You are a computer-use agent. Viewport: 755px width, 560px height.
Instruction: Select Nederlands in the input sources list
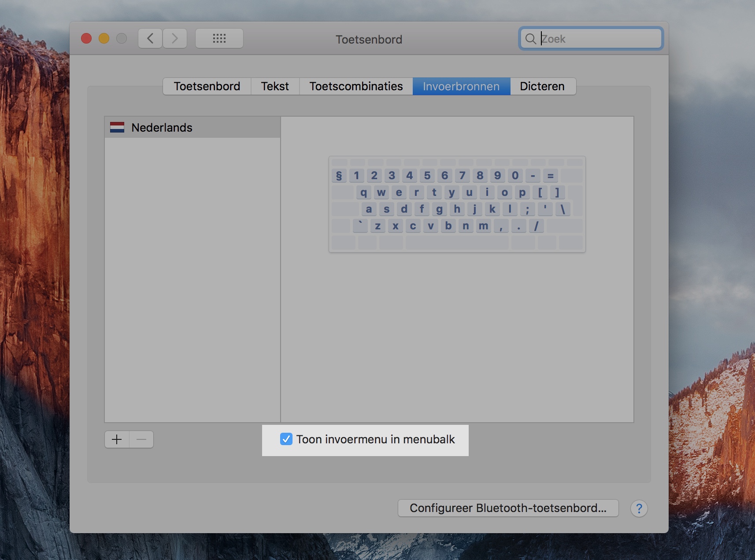click(162, 128)
